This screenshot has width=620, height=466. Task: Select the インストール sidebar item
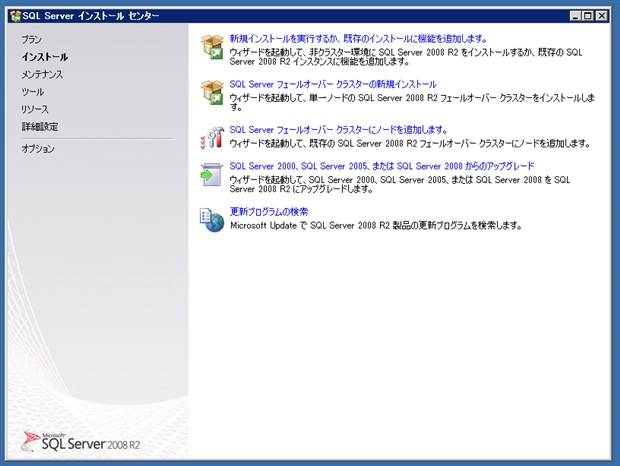pos(45,57)
